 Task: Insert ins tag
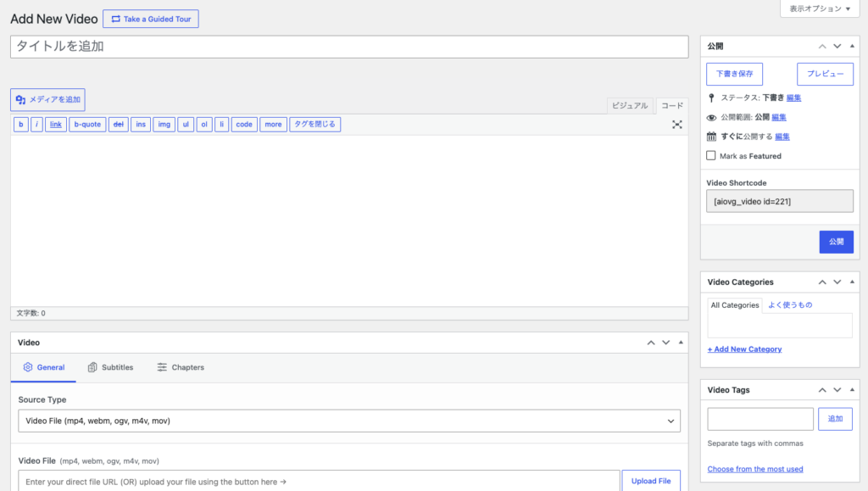click(x=141, y=125)
